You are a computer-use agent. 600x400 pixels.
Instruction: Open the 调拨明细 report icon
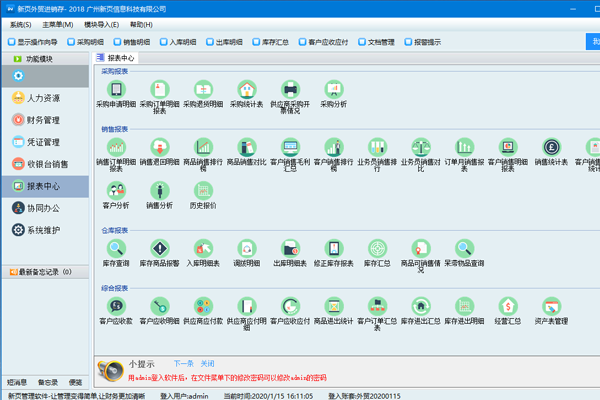(x=247, y=249)
